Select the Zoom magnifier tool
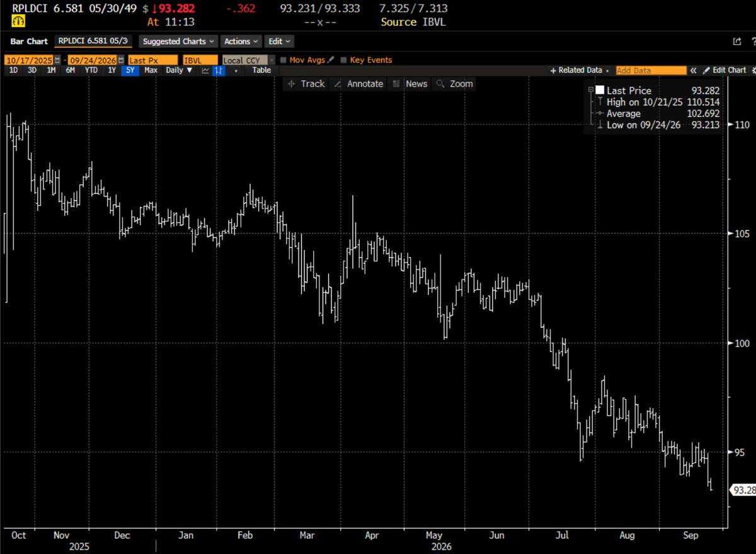756x554 pixels. [454, 84]
